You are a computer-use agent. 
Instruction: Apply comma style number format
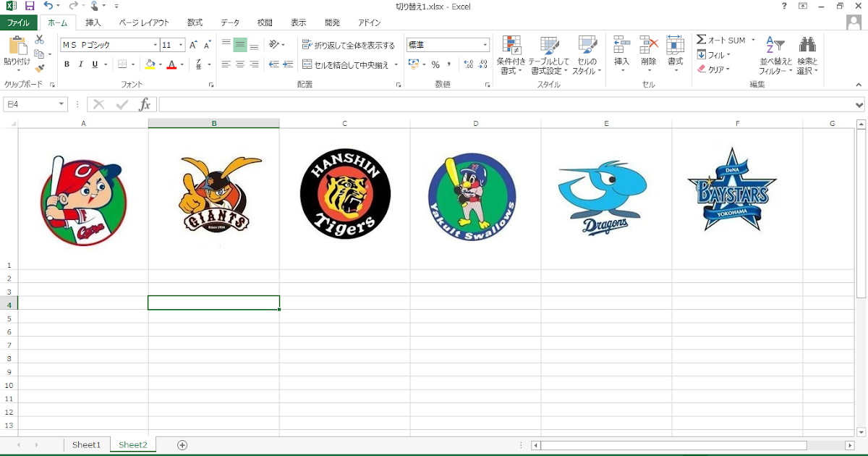449,64
